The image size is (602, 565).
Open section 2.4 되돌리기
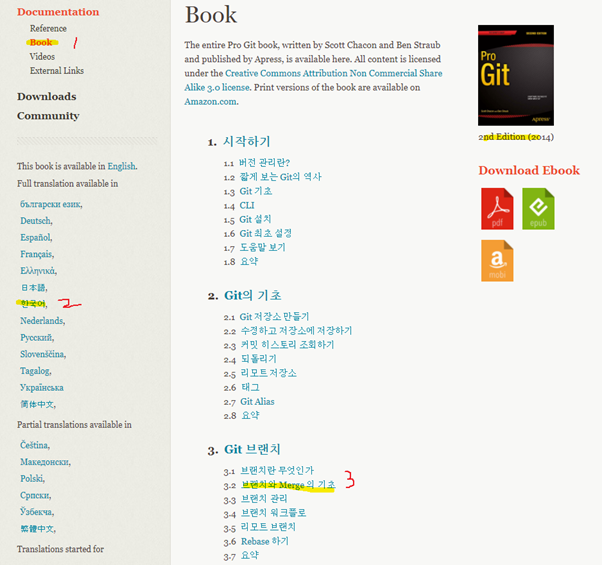[258, 359]
